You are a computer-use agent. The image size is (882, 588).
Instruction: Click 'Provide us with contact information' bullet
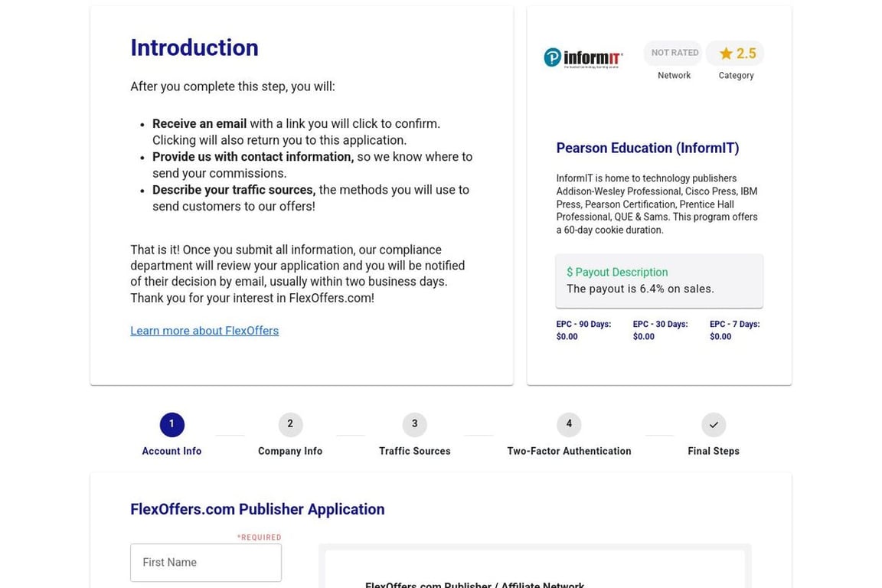click(x=253, y=157)
